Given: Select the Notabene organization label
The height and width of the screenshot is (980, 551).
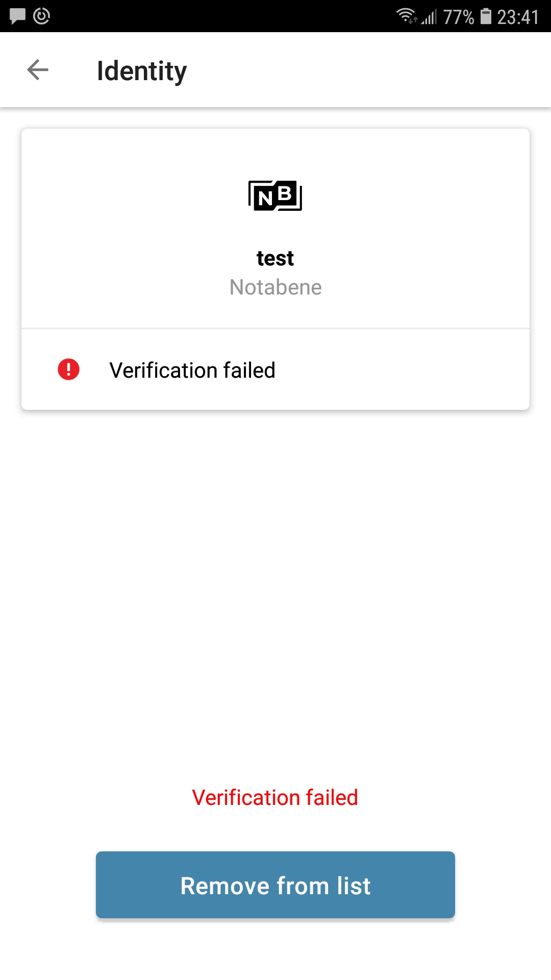Looking at the screenshot, I should (275, 287).
